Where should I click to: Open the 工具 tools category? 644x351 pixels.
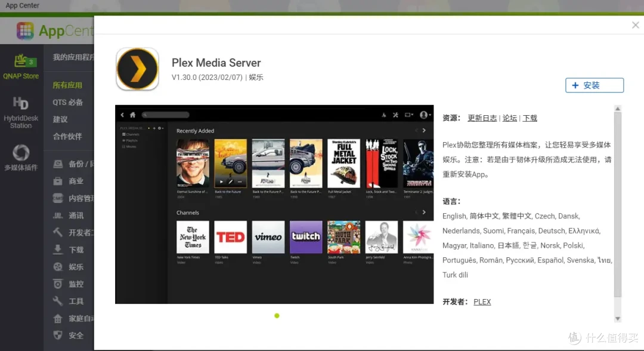[68, 301]
